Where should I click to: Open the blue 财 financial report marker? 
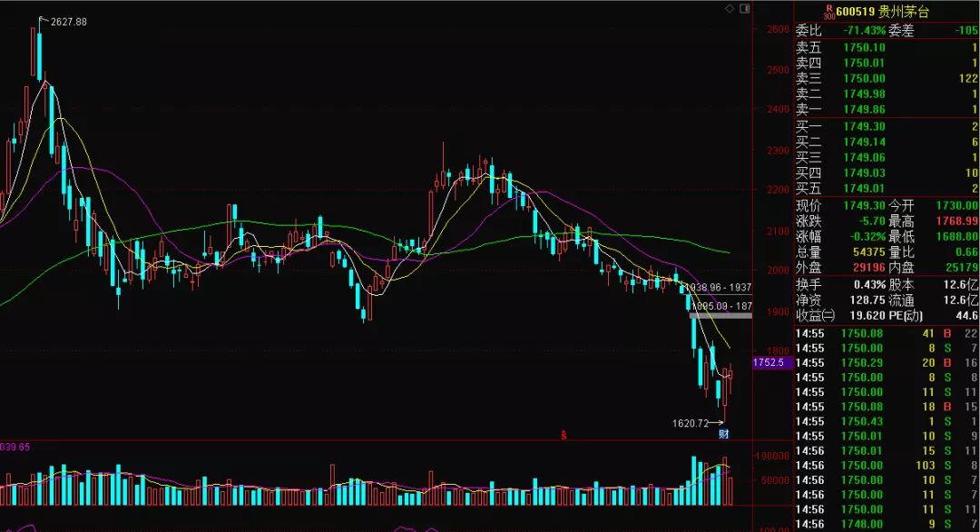(x=724, y=434)
